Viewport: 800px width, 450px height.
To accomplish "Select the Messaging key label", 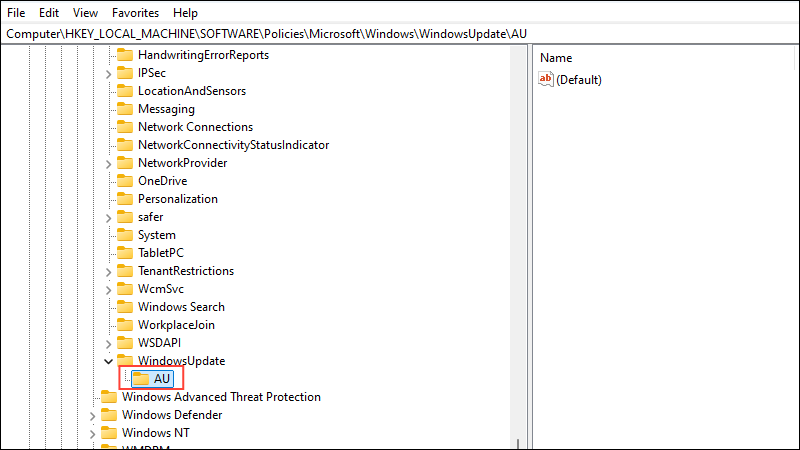I will [x=166, y=109].
